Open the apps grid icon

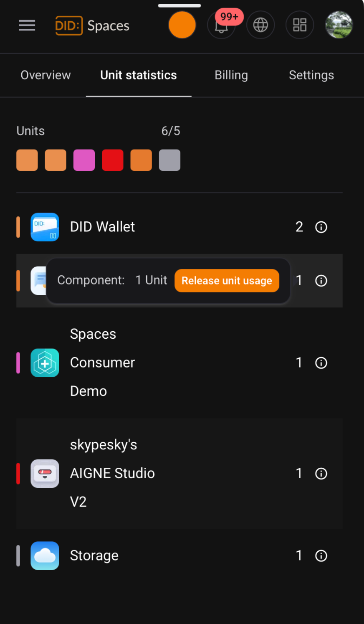(x=299, y=25)
